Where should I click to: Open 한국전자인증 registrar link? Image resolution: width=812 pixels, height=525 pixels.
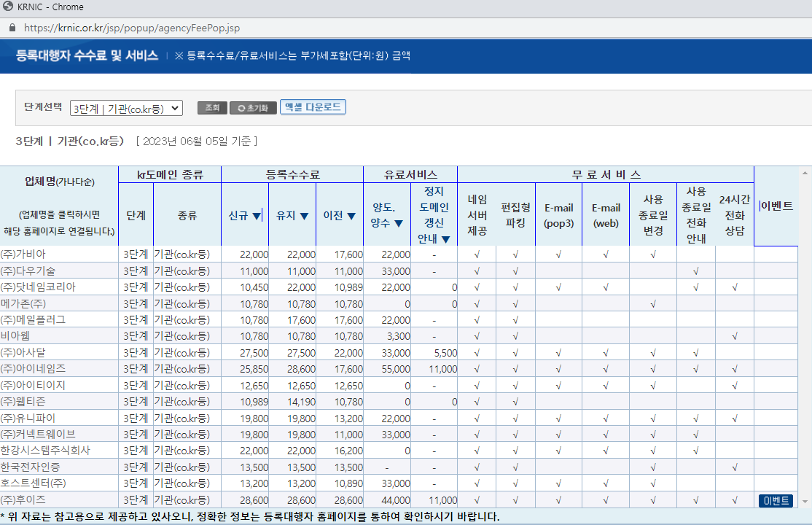[30, 467]
